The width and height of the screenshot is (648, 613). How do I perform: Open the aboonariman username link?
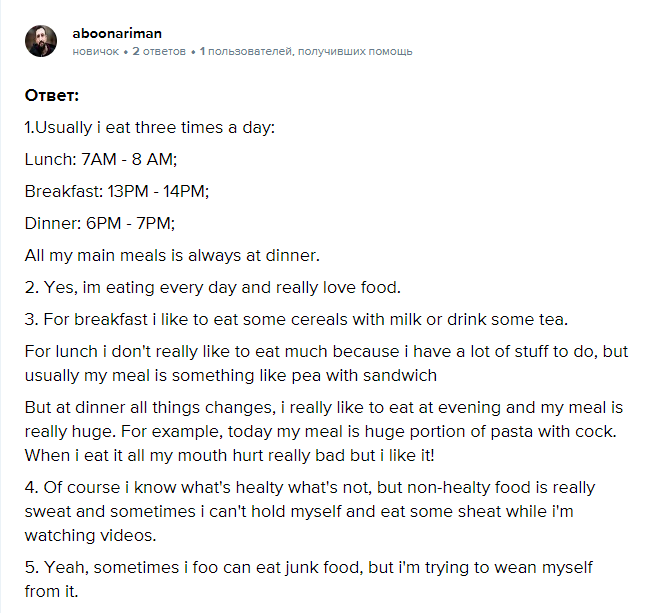pyautogui.click(x=117, y=33)
